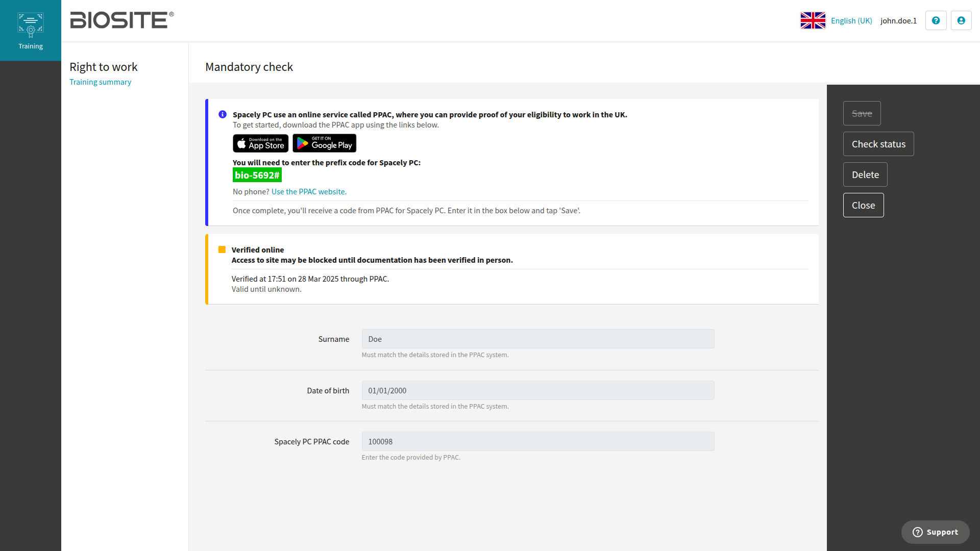This screenshot has height=551, width=980.
Task: Follow Use the PPAC website link
Action: pyautogui.click(x=309, y=192)
